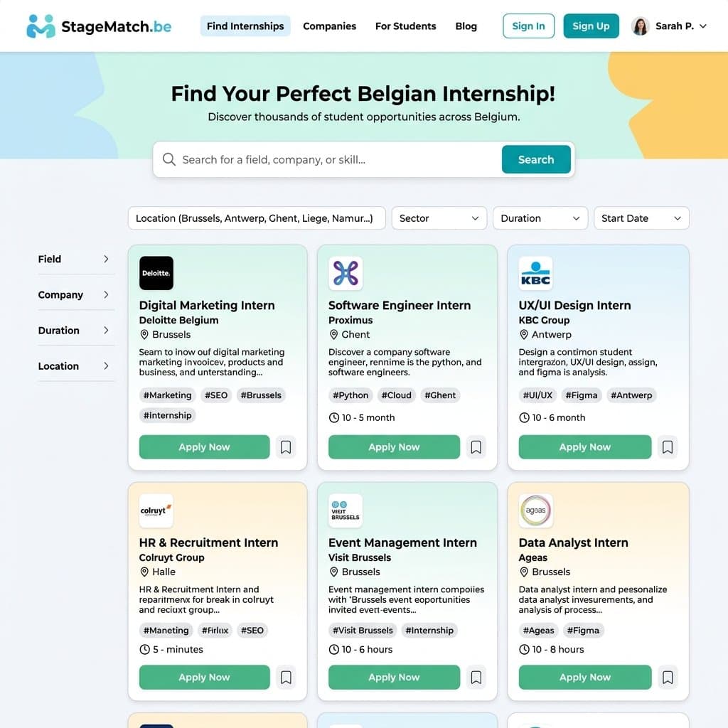Expand the Company sidebar filter

74,295
